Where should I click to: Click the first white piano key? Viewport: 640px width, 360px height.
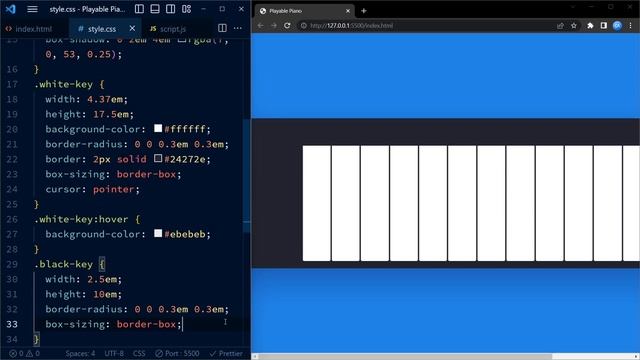316,203
